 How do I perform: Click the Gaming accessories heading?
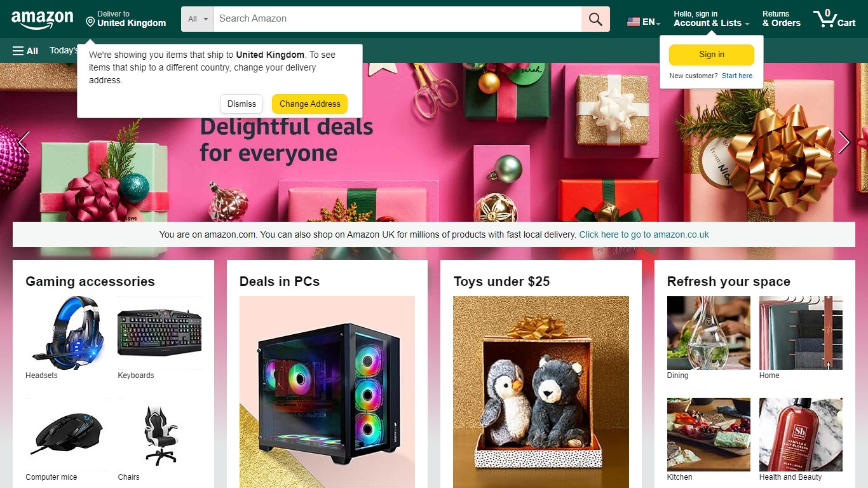click(90, 281)
